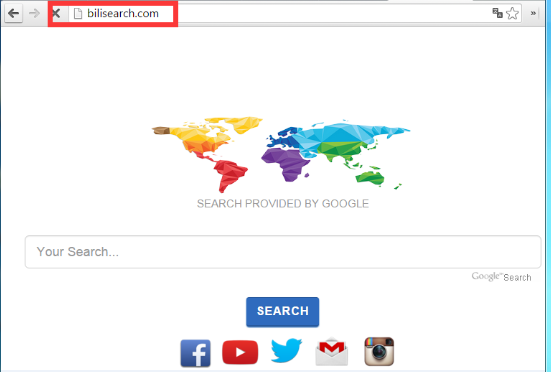Open the Gmail envelope shortcut icon
The image size is (551, 372).
click(x=332, y=352)
